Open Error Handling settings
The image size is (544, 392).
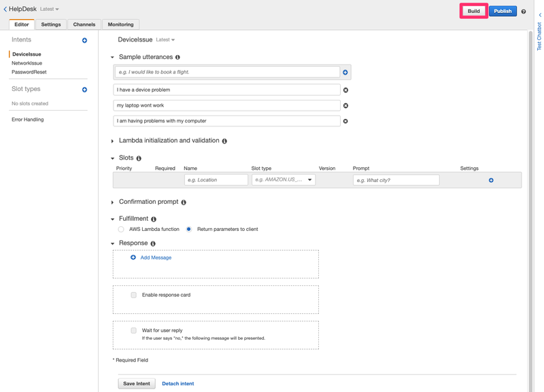[x=28, y=120]
